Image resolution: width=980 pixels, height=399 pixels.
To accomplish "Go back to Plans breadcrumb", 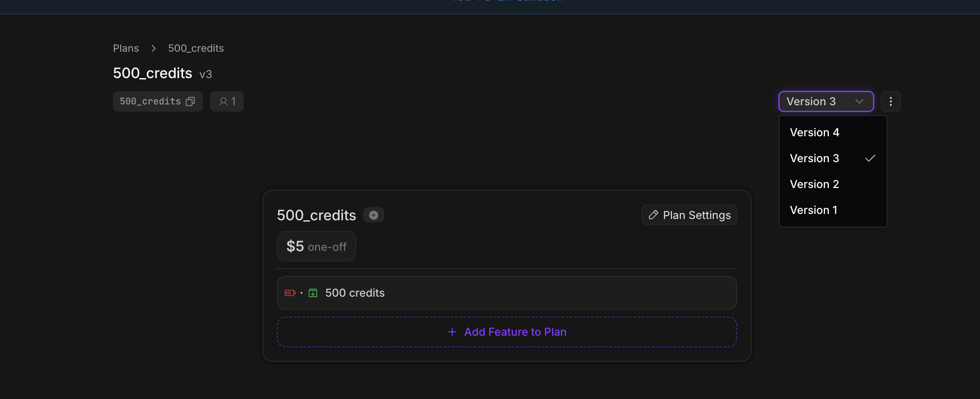I will (x=126, y=48).
